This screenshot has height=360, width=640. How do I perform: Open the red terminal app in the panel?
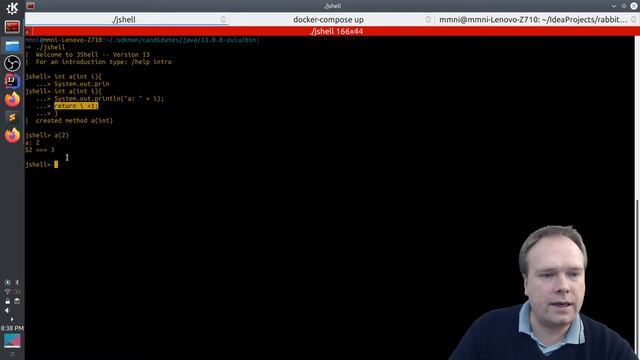12,27
